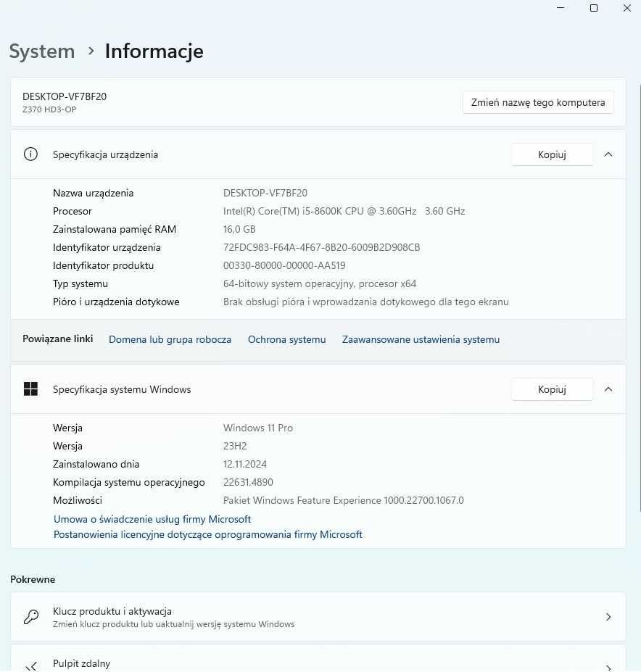Click the DESKTOP-VF7BF20 name in the top card
641x672 pixels.
(x=65, y=96)
